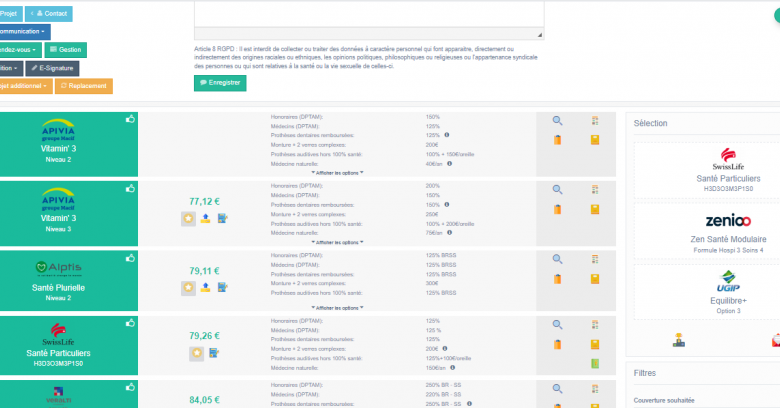Click green book icon in SwissLife offer row
Image resolution: width=780 pixels, height=408 pixels.
point(594,363)
